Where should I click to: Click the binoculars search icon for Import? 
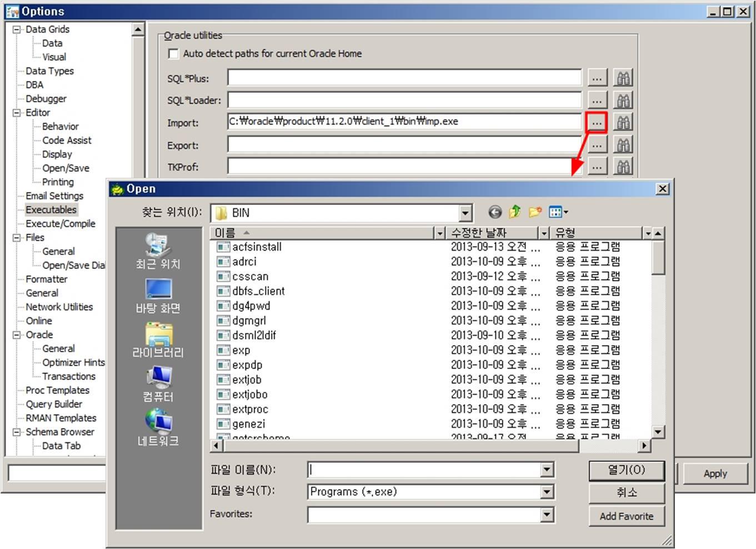tap(623, 122)
